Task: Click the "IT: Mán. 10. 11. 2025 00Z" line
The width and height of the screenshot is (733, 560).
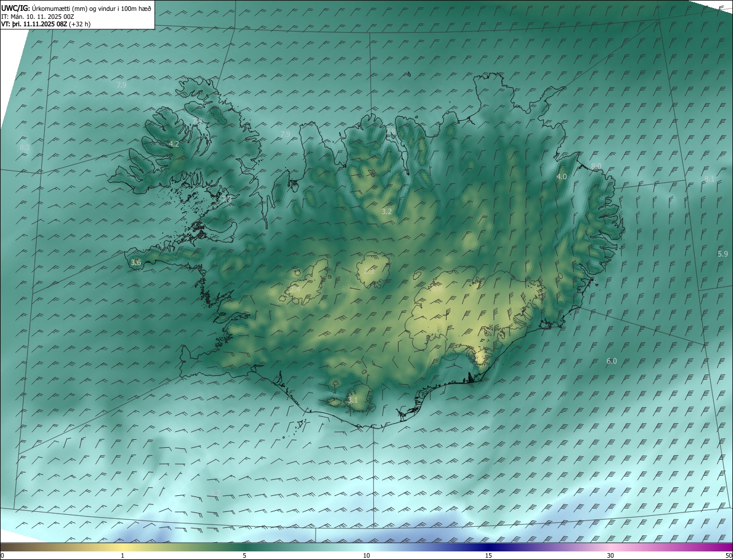Action: point(39,16)
